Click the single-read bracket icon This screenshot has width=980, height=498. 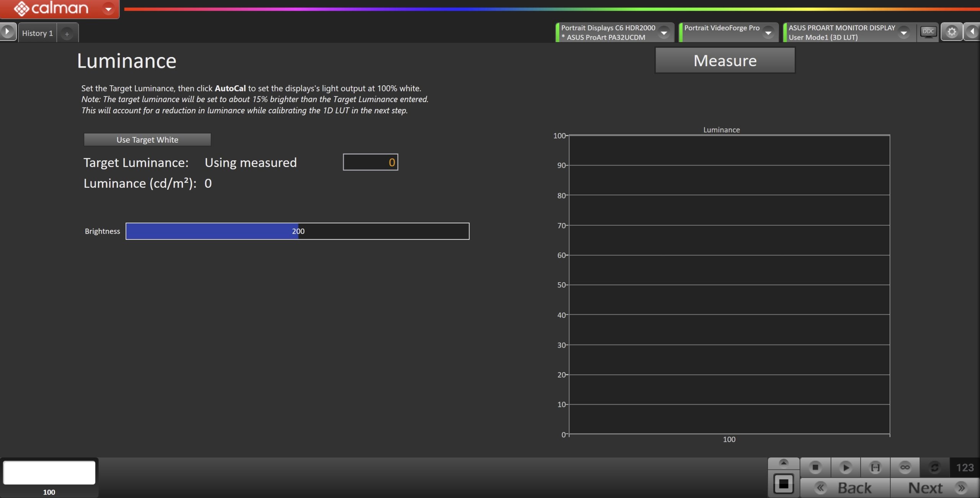(x=875, y=467)
